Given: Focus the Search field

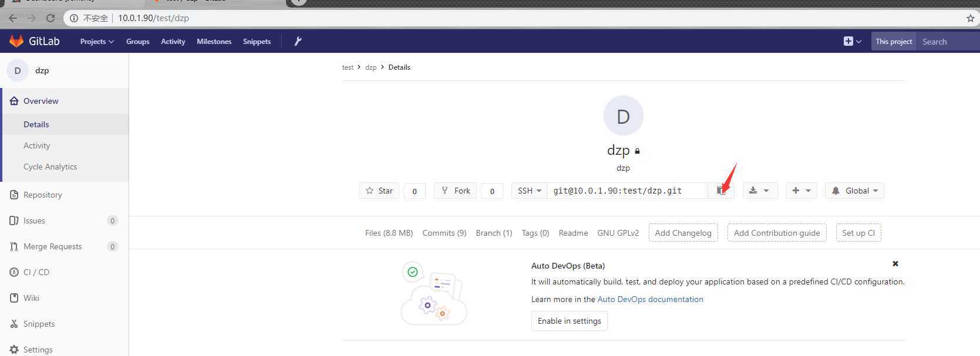Looking at the screenshot, I should [x=948, y=42].
